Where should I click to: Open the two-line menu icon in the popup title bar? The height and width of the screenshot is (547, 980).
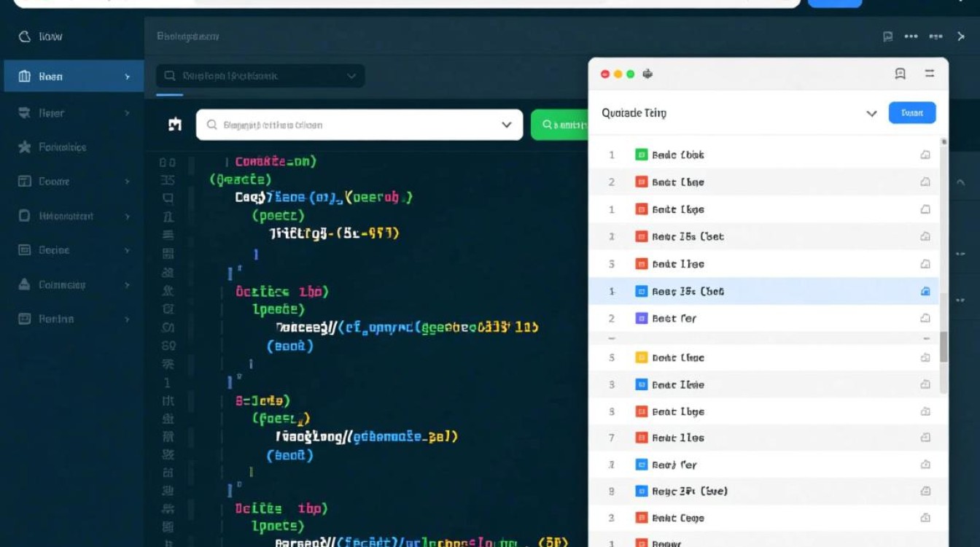[x=930, y=74]
